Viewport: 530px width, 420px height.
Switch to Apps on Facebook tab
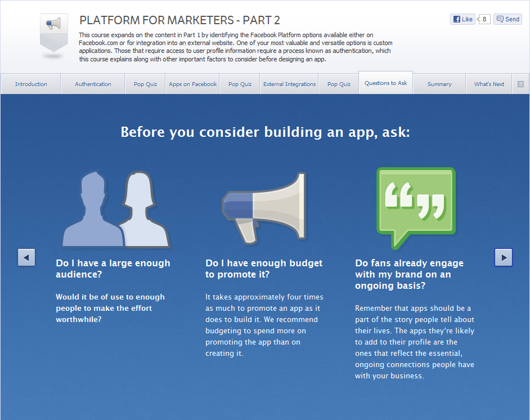pyautogui.click(x=192, y=84)
